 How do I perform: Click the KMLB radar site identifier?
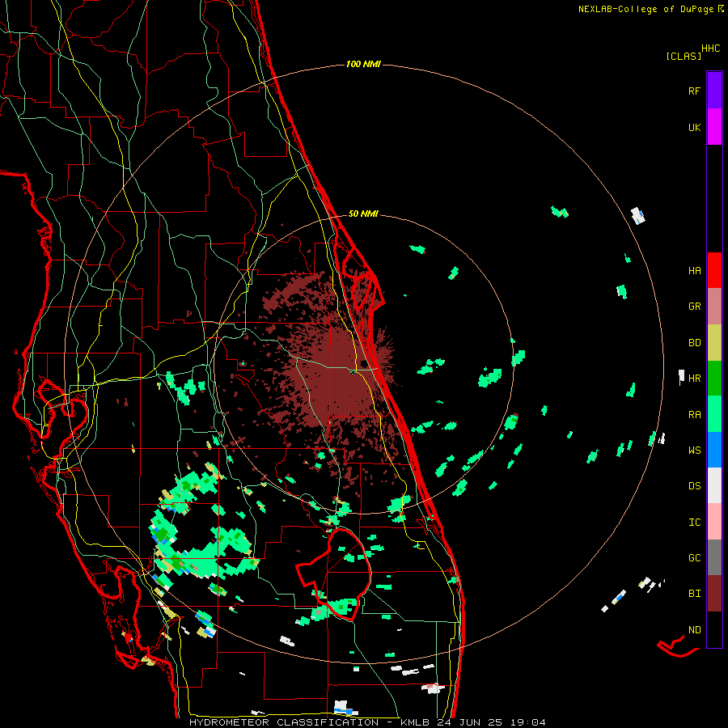click(x=416, y=722)
